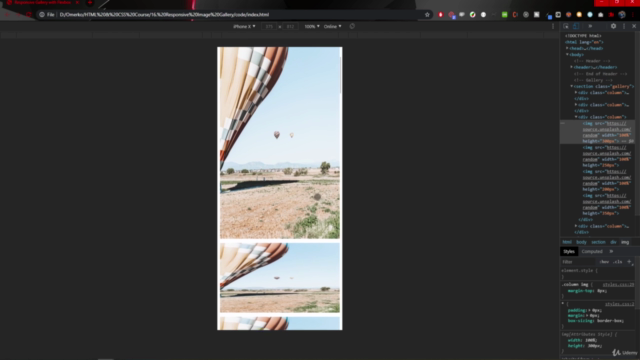The image size is (640, 360).
Task: Open DevTools settings gear
Action: coord(613,26)
